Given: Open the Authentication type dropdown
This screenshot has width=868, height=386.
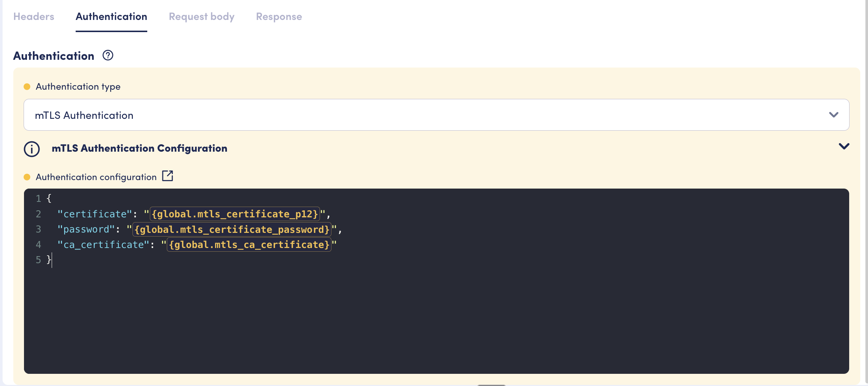Looking at the screenshot, I should 435,115.
